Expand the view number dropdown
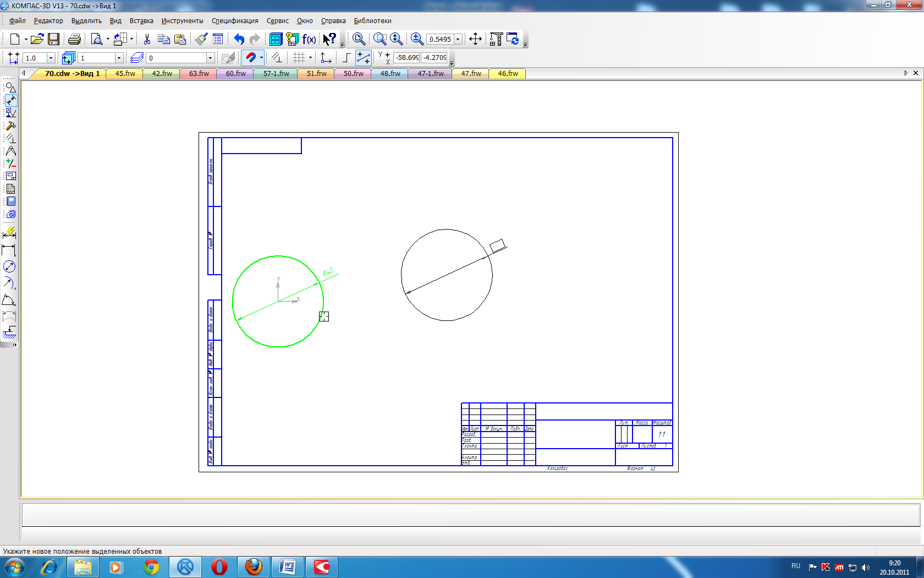The image size is (924, 578). [119, 58]
